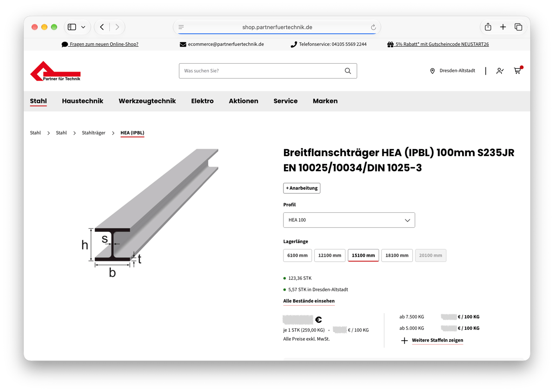The height and width of the screenshot is (392, 554).
Task: Click the speech bubble icon by Fragen link
Action: 65,44
